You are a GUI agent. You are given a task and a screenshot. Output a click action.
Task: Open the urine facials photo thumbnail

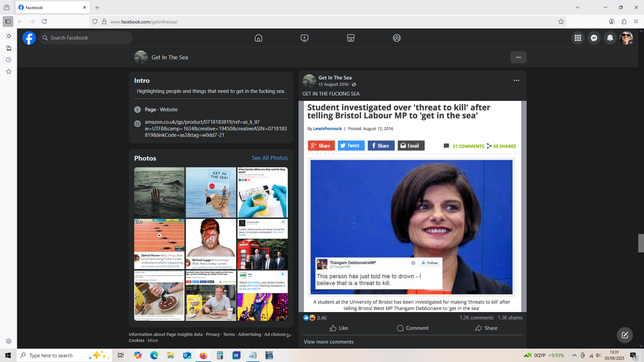(263, 192)
